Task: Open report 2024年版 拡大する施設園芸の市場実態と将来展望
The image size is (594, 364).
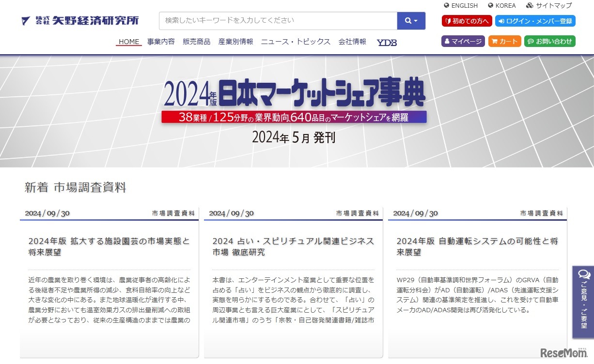Action: (x=109, y=246)
